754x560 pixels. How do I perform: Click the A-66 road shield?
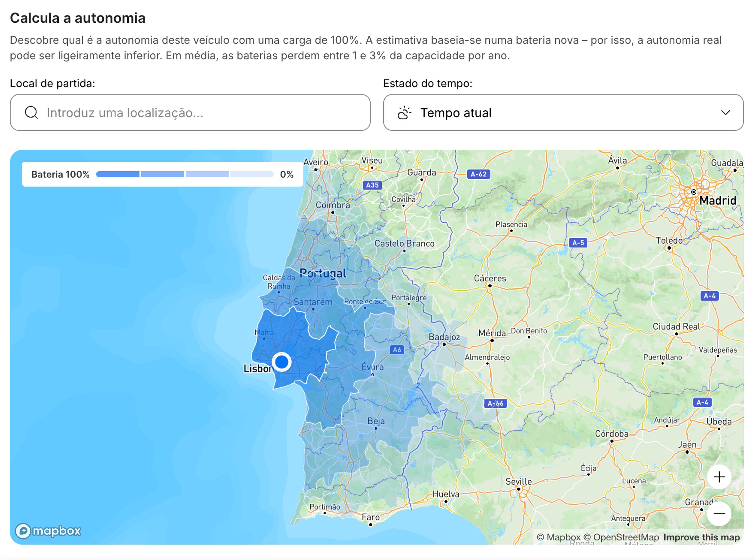click(495, 403)
